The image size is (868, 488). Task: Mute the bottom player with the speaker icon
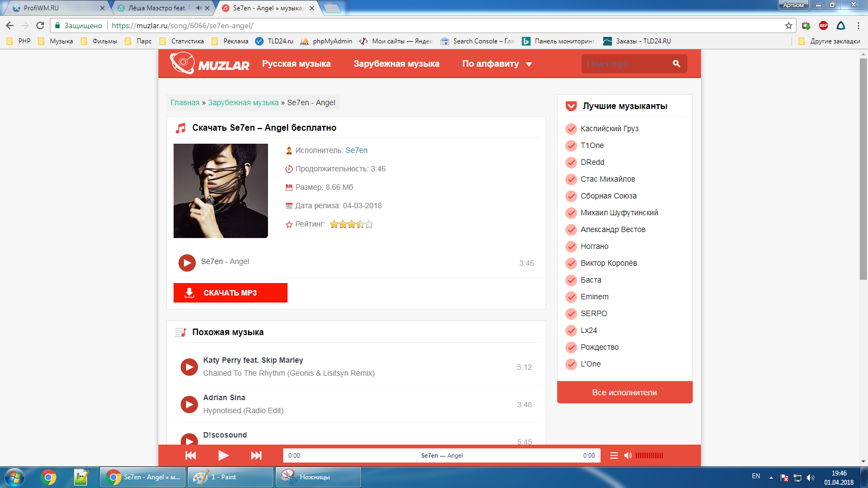(x=628, y=455)
